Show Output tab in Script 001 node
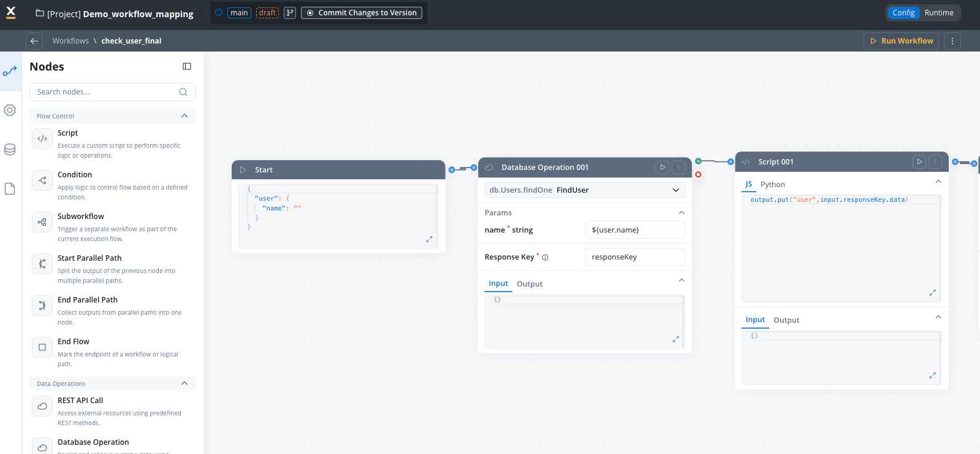This screenshot has width=980, height=454. point(786,320)
